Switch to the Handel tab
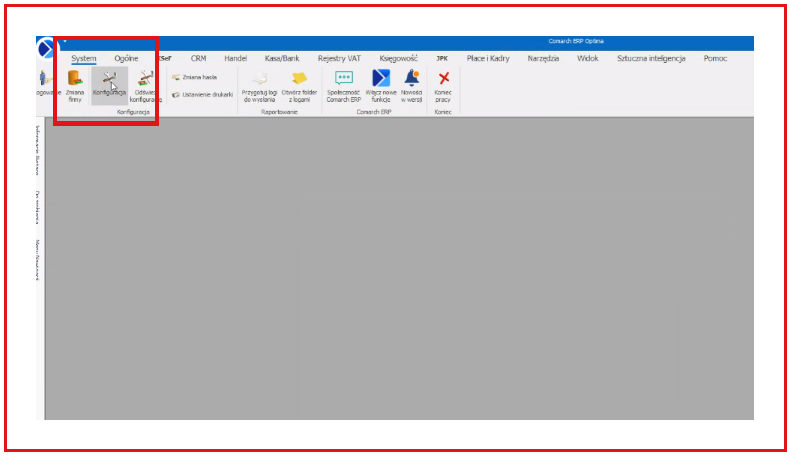The width and height of the screenshot is (790, 456). point(236,58)
